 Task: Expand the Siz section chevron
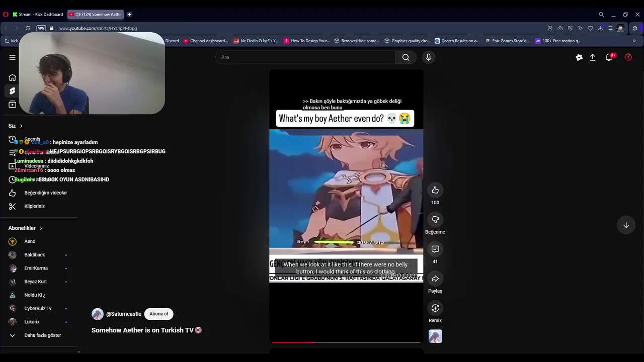(x=21, y=126)
